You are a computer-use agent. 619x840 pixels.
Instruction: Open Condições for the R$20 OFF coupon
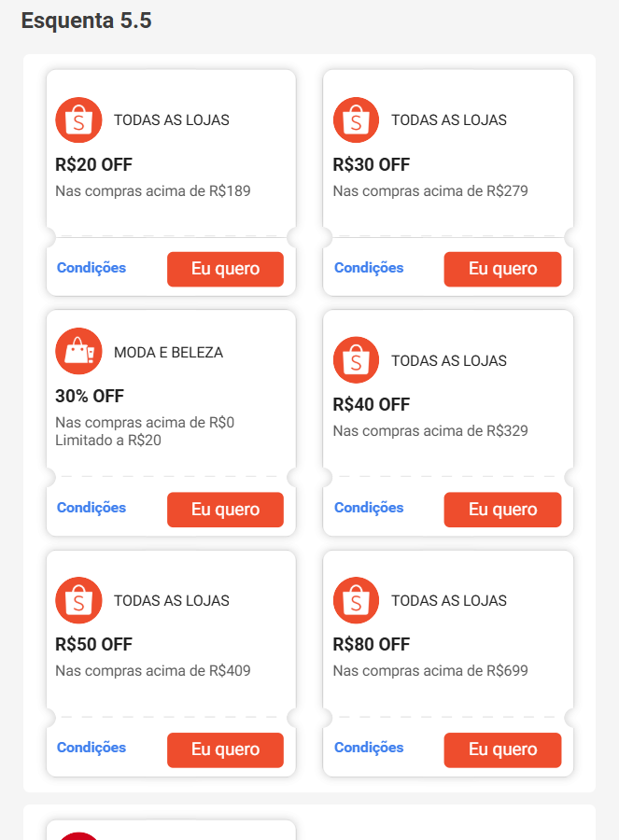tap(91, 268)
